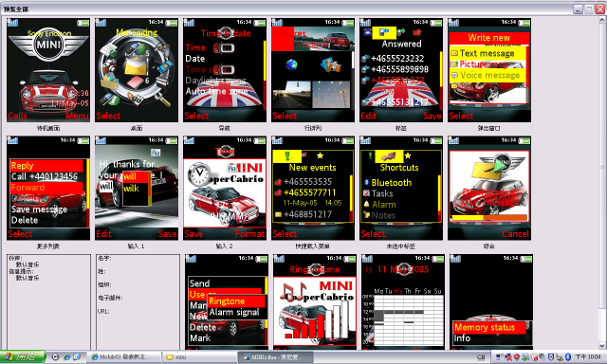This screenshot has width=607, height=364.
Task: Click the scrollbar up arrow
Action: click(602, 19)
